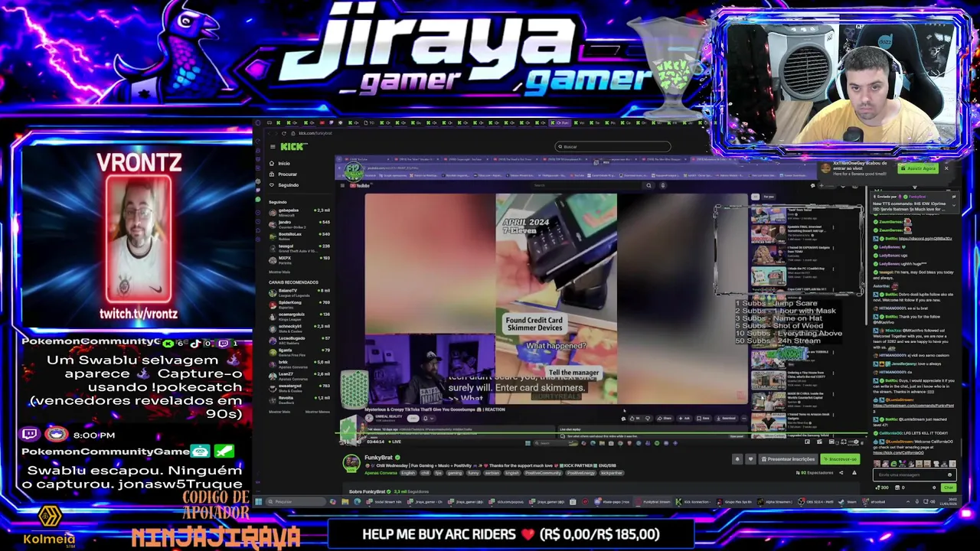Expand the pinned chat message

click(x=954, y=205)
